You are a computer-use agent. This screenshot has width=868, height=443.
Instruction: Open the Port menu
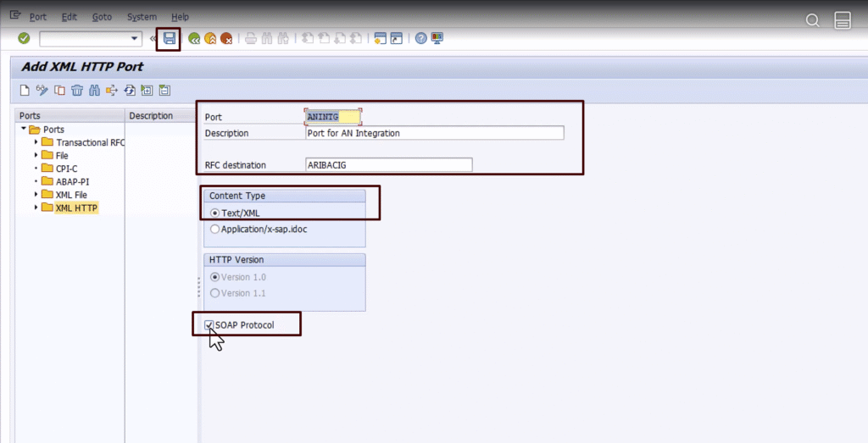click(37, 17)
